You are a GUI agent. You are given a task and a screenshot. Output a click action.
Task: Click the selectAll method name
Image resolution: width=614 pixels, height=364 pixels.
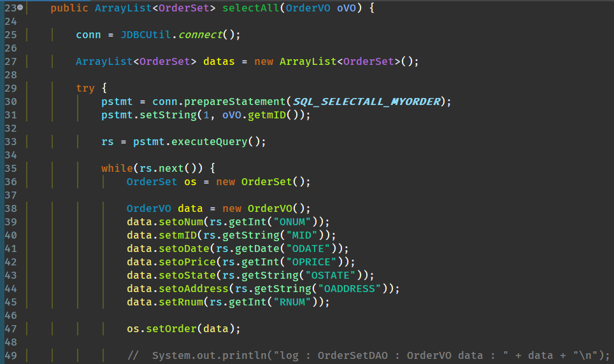pyautogui.click(x=250, y=8)
